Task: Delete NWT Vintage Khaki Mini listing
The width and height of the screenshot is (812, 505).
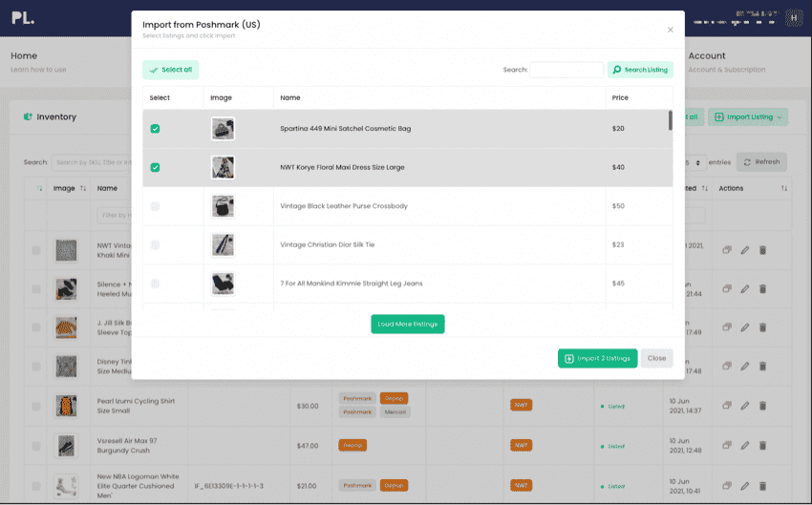Action: 762,250
